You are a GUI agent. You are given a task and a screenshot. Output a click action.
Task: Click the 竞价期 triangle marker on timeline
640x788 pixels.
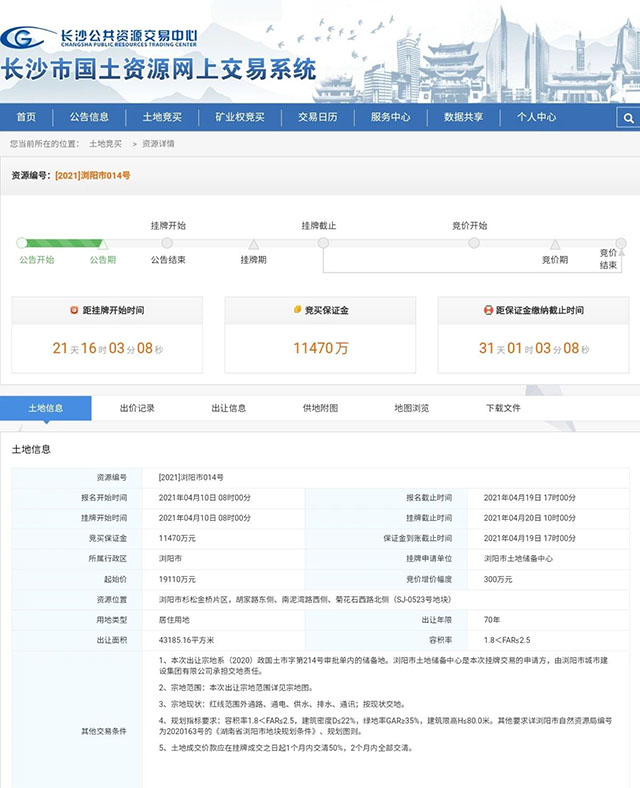554,244
